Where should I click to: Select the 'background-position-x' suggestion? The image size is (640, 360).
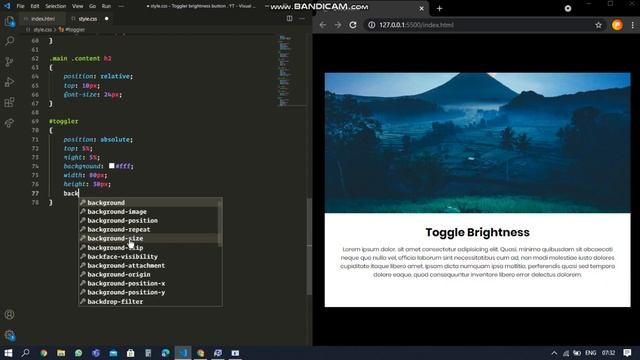click(149, 283)
